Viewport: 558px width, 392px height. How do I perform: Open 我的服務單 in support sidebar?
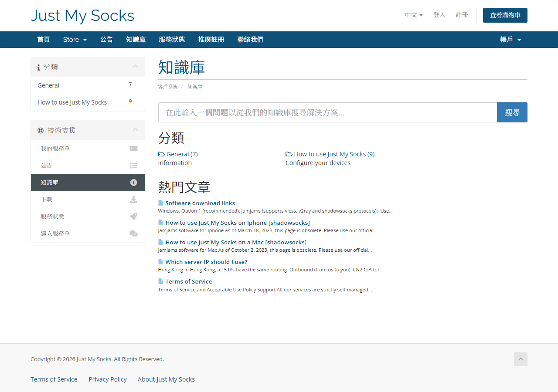[x=88, y=149]
